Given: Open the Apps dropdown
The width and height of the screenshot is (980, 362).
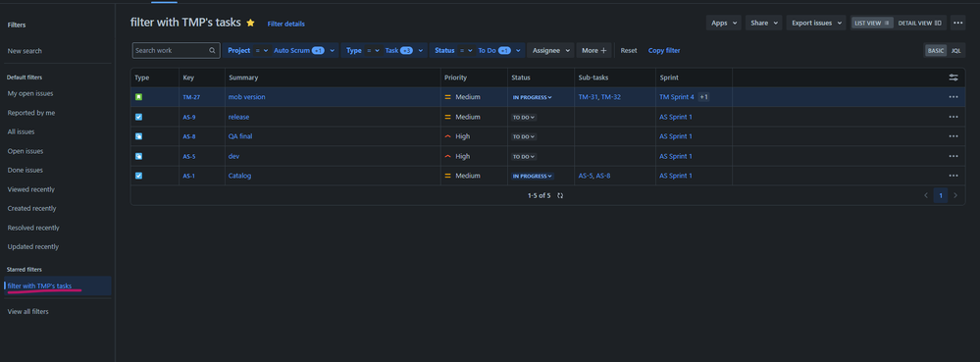Looking at the screenshot, I should [x=724, y=23].
